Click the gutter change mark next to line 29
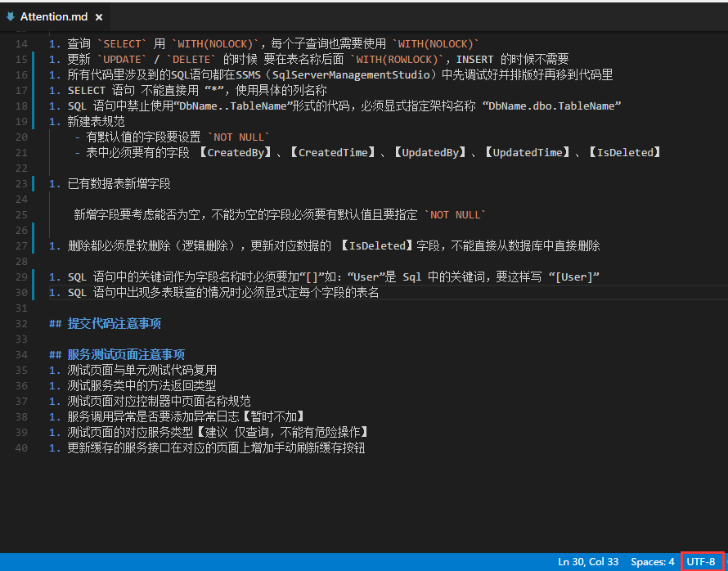Image resolution: width=728 pixels, height=571 pixels. tap(34, 277)
